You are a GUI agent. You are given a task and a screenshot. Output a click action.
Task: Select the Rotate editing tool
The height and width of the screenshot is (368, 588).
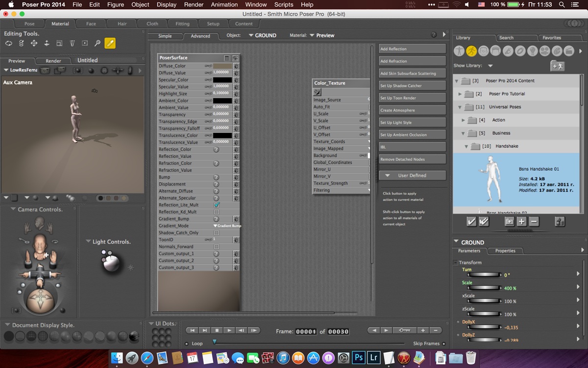click(x=9, y=44)
